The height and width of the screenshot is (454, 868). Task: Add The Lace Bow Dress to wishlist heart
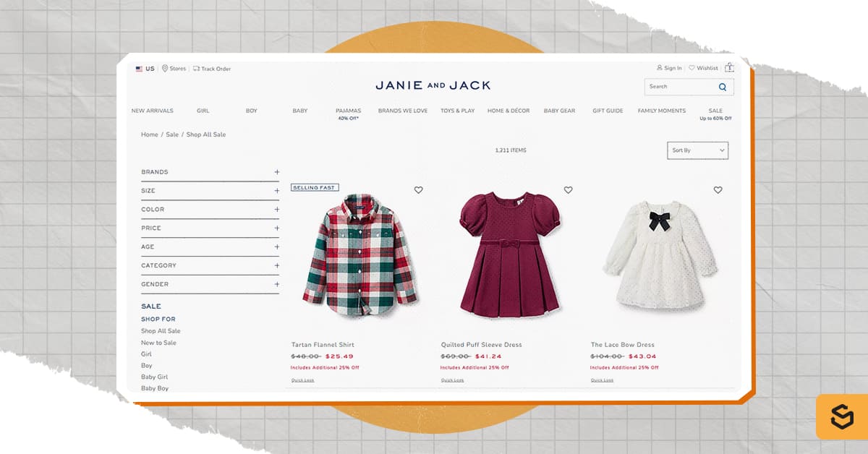[x=718, y=190]
